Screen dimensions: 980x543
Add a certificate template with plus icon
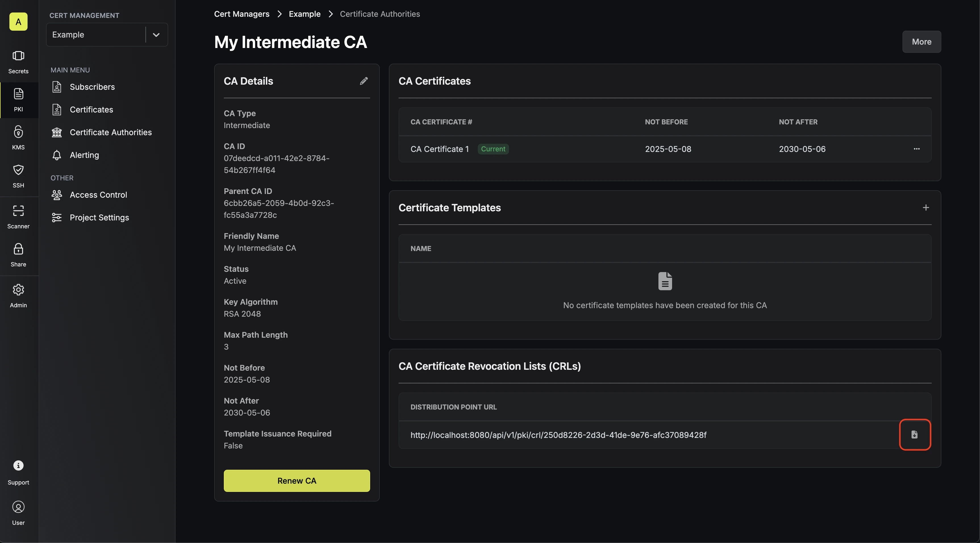tap(926, 208)
